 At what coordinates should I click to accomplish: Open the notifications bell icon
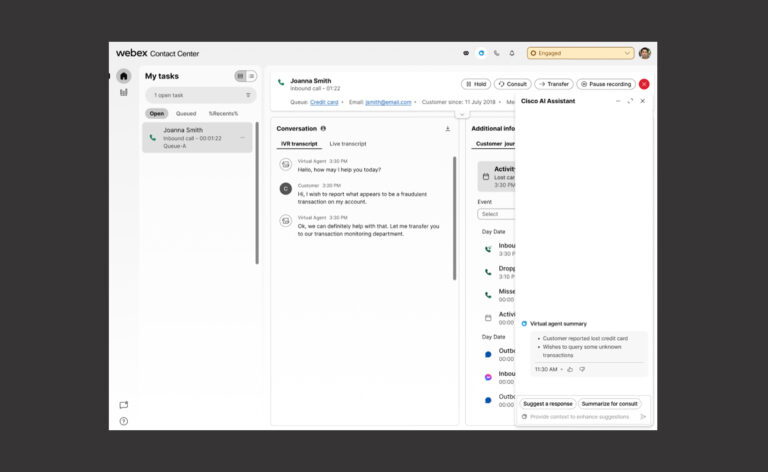512,53
